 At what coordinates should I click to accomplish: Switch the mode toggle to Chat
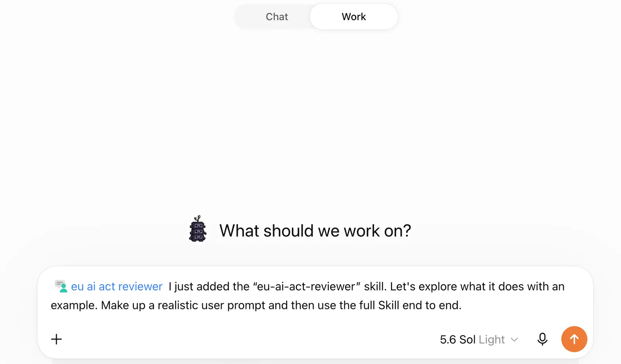[277, 17]
